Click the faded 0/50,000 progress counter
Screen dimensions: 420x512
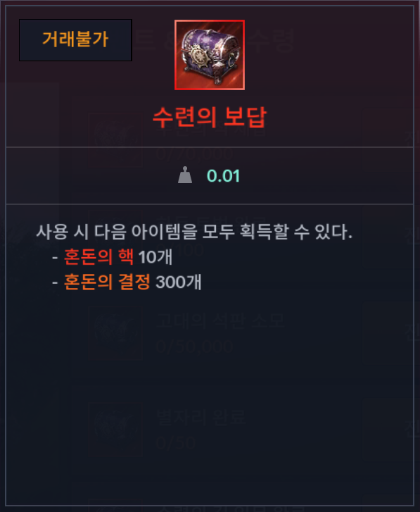pyautogui.click(x=195, y=346)
